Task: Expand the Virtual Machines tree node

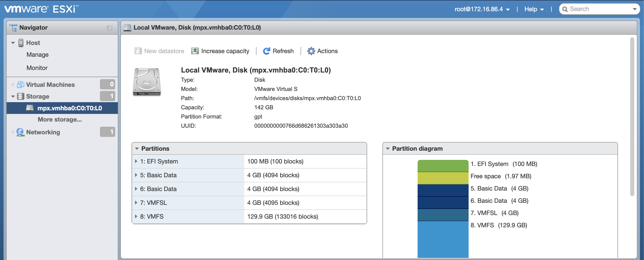Action: 13,85
